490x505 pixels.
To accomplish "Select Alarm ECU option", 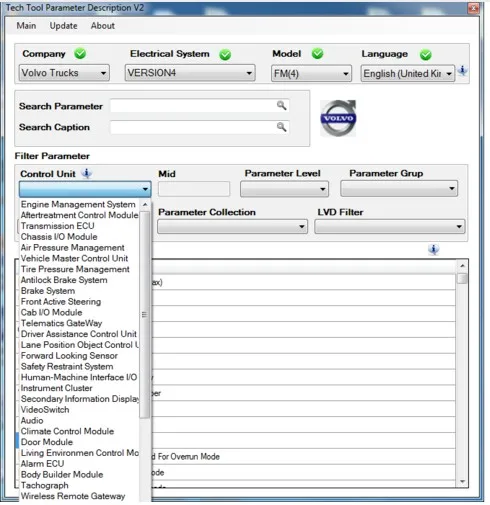I will (79, 464).
